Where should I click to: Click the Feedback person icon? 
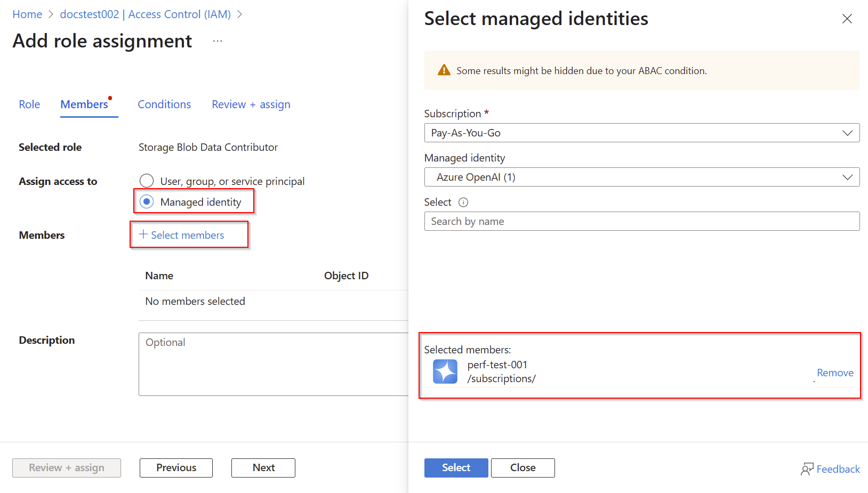(807, 469)
